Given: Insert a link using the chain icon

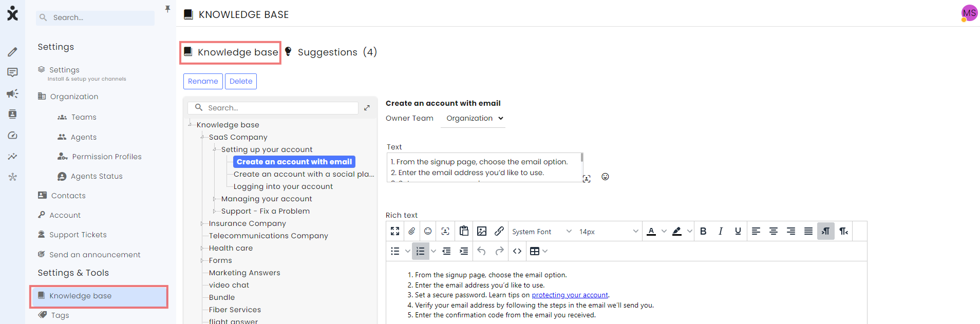Looking at the screenshot, I should coord(499,231).
